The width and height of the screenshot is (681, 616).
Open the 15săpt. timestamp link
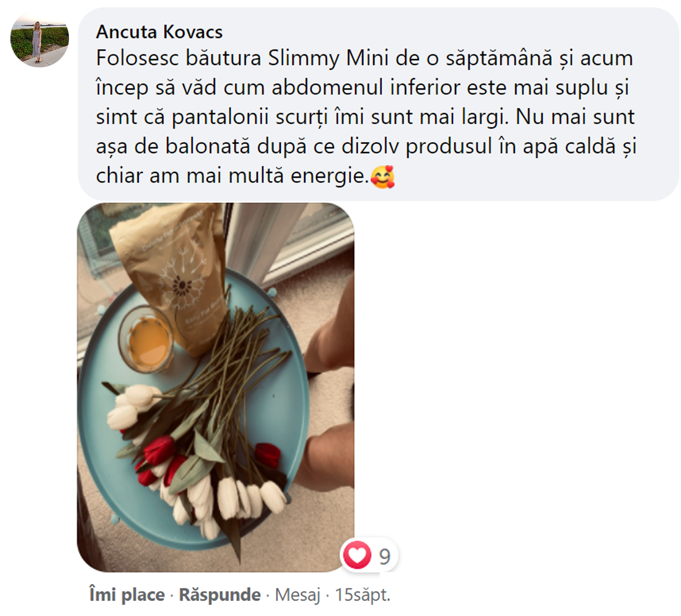click(x=363, y=595)
